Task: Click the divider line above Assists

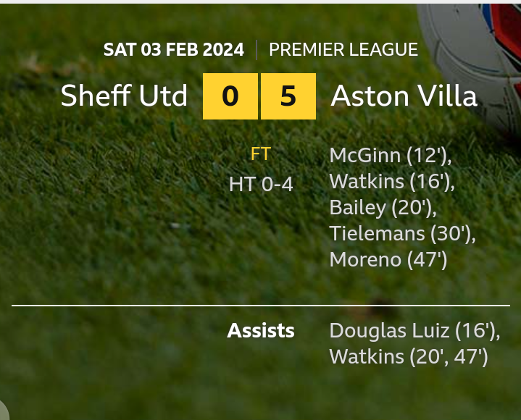Action: 261,306
